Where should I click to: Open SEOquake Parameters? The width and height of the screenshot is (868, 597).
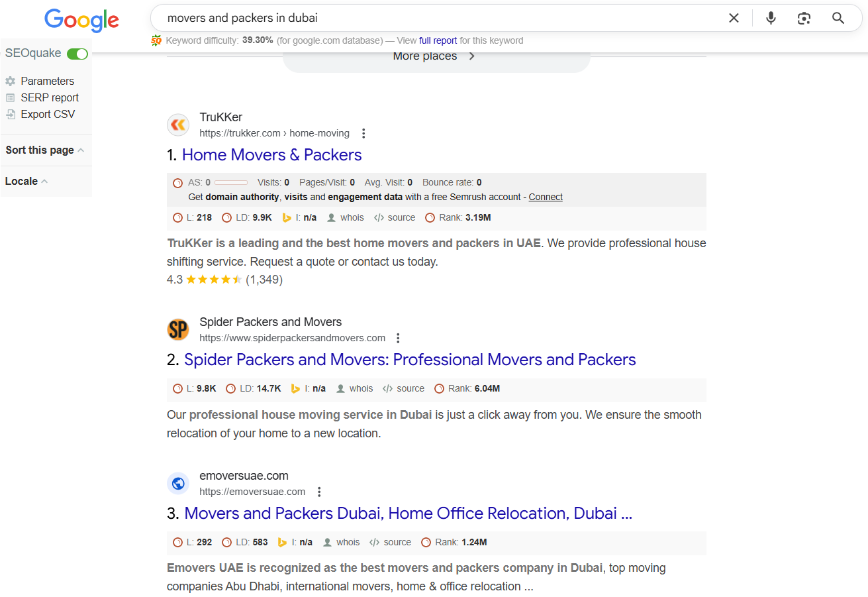(47, 81)
